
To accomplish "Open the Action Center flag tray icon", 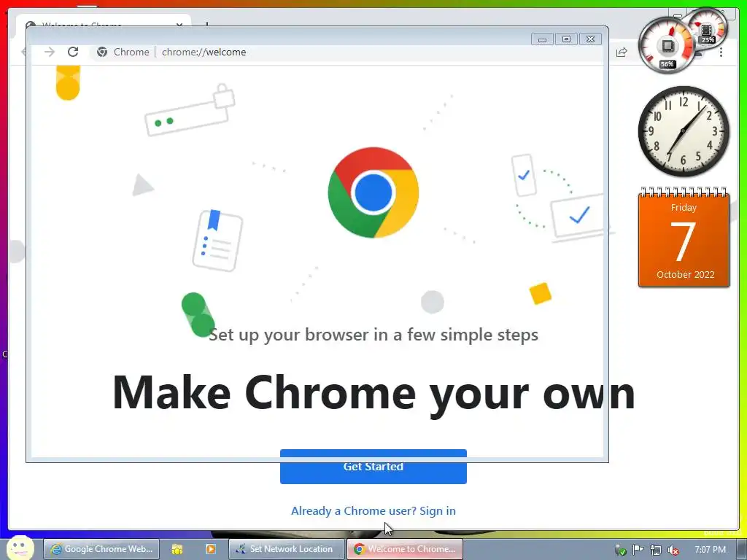I will pyautogui.click(x=638, y=550).
